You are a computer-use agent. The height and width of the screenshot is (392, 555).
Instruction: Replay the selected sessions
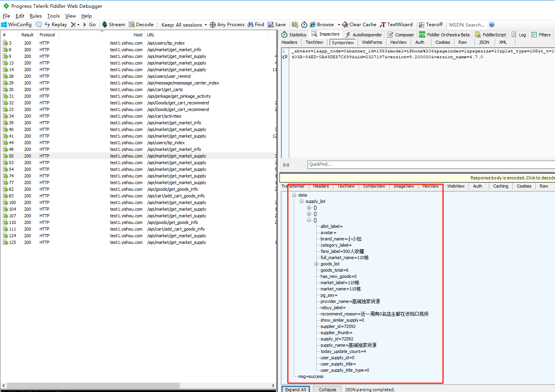pyautogui.click(x=55, y=25)
